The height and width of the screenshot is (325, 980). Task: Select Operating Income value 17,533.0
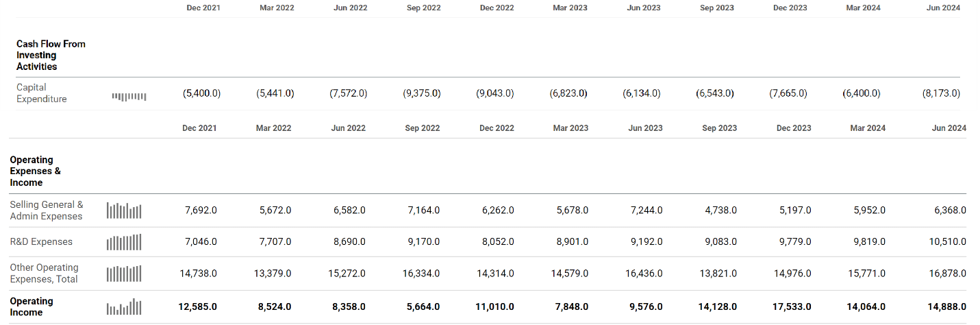[x=793, y=306]
